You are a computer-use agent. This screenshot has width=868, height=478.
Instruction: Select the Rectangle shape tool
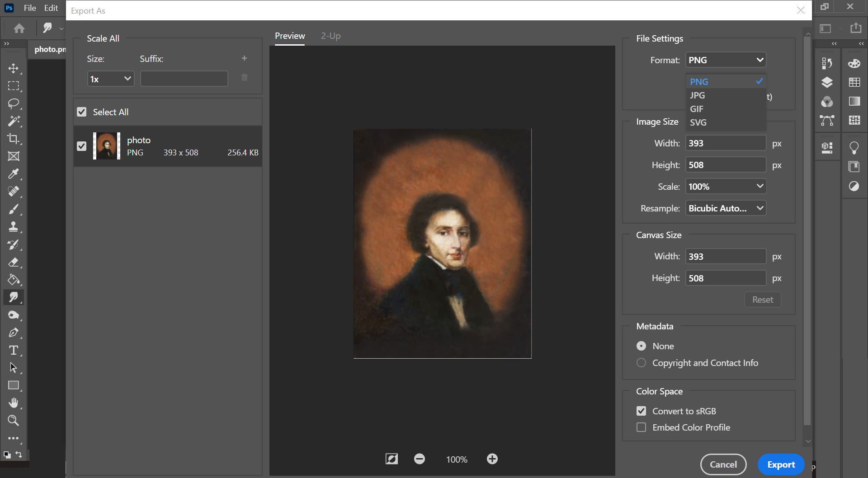(x=14, y=385)
